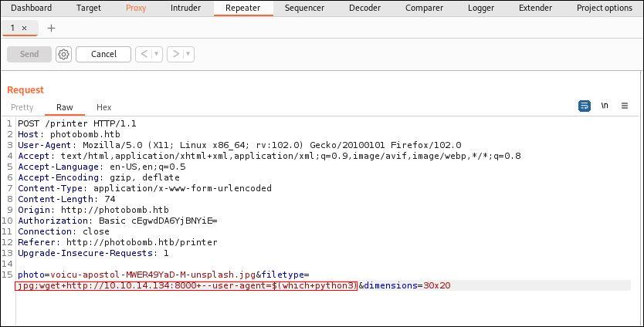Click the Send button
Image resolution: width=644 pixels, height=327 pixels.
(29, 54)
